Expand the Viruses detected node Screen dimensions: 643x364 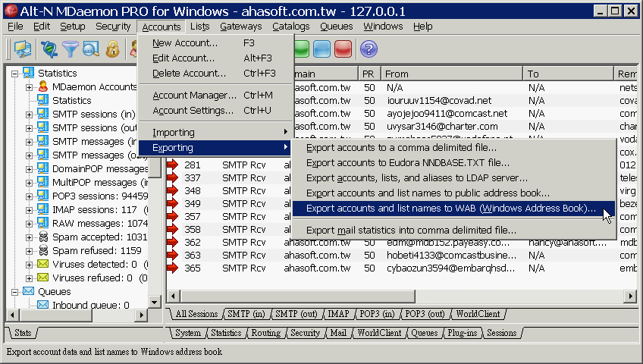(29, 265)
